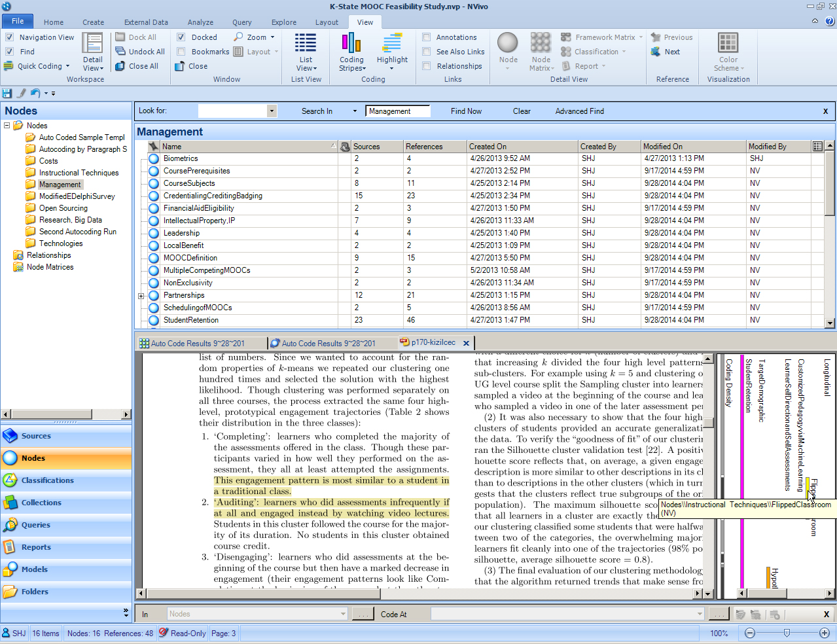
Task: Open the In Nodes combo box
Action: pos(257,614)
